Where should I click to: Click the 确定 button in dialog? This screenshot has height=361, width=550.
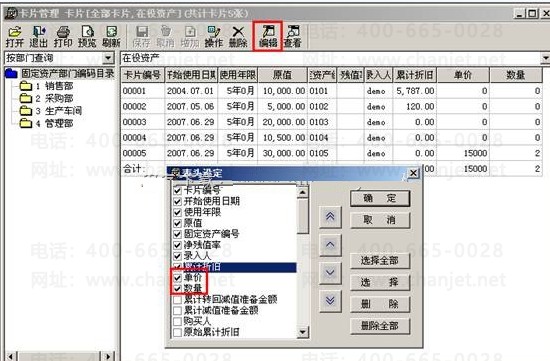click(380, 199)
